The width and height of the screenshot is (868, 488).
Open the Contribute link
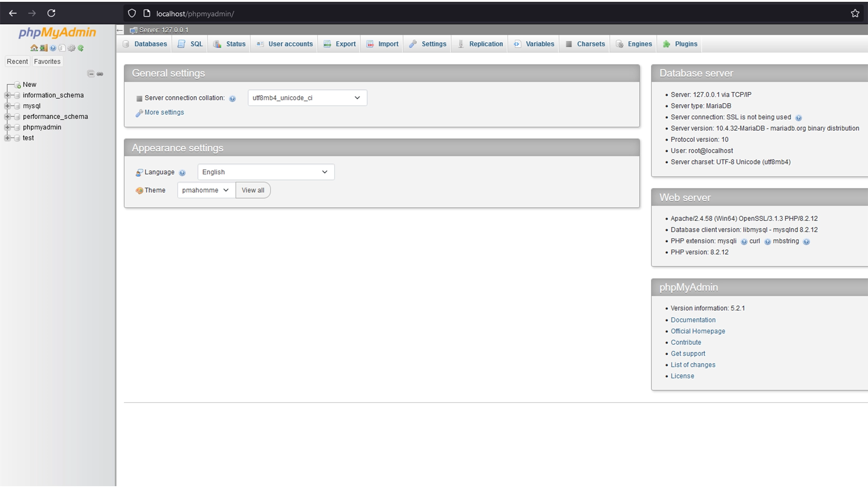686,343
